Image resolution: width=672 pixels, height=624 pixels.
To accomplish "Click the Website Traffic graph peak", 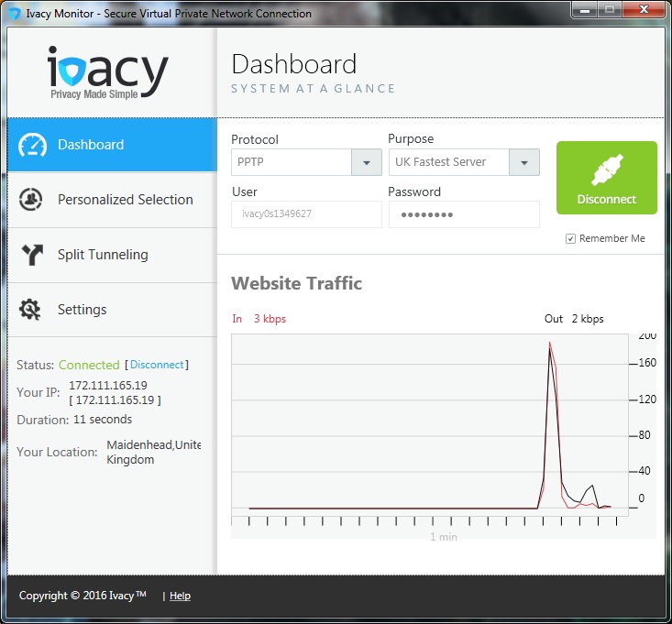I will coord(550,344).
